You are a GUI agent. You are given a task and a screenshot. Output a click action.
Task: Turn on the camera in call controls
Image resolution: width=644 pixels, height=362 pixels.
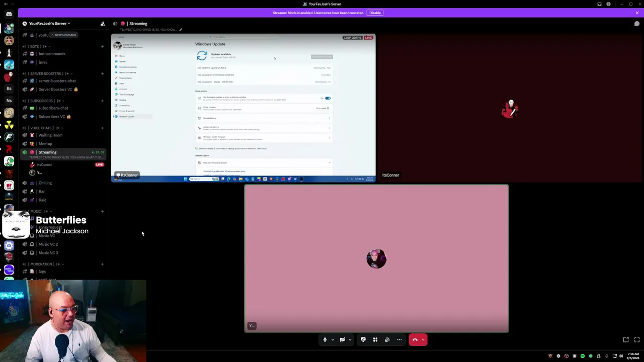[x=342, y=340]
